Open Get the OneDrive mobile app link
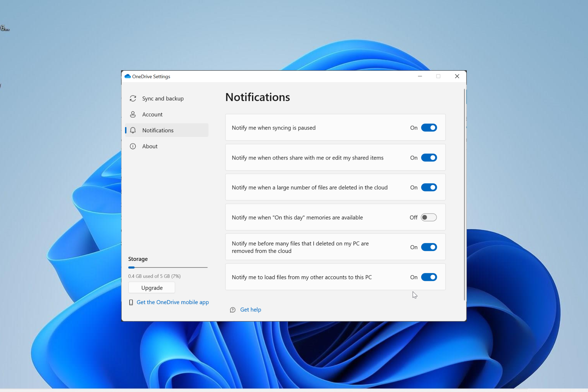Viewport: 588px width, 392px height. [172, 302]
